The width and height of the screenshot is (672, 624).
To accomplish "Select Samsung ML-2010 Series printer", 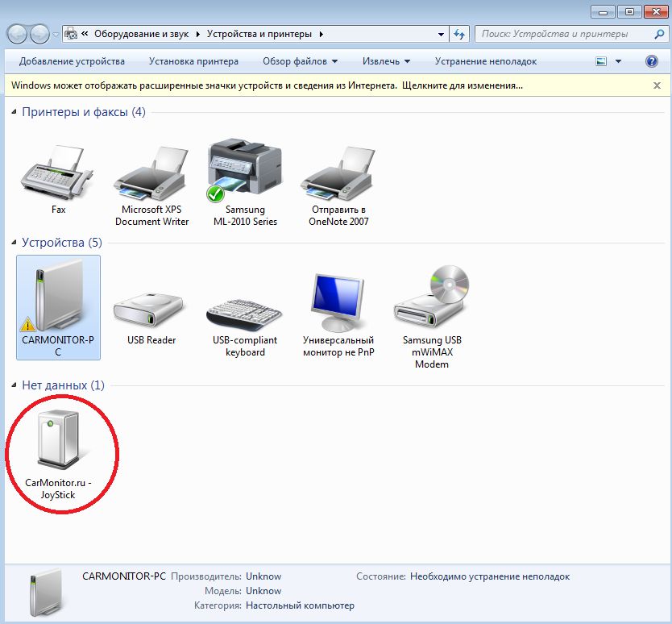I will click(245, 173).
